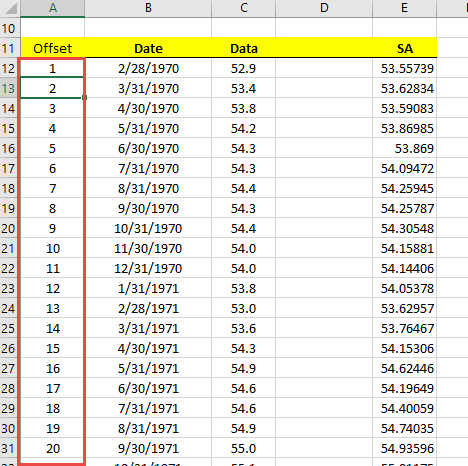468x466 pixels.
Task: Select row 31 header
Action: pos(10,448)
